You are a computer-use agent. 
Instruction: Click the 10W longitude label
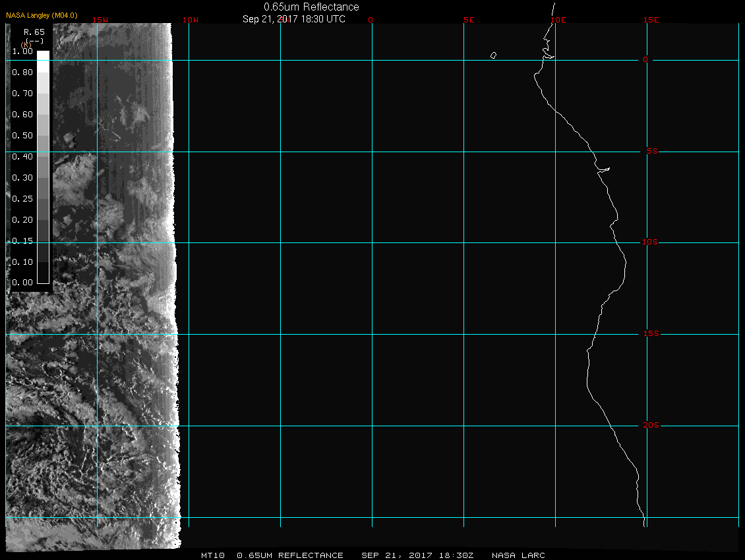point(191,20)
